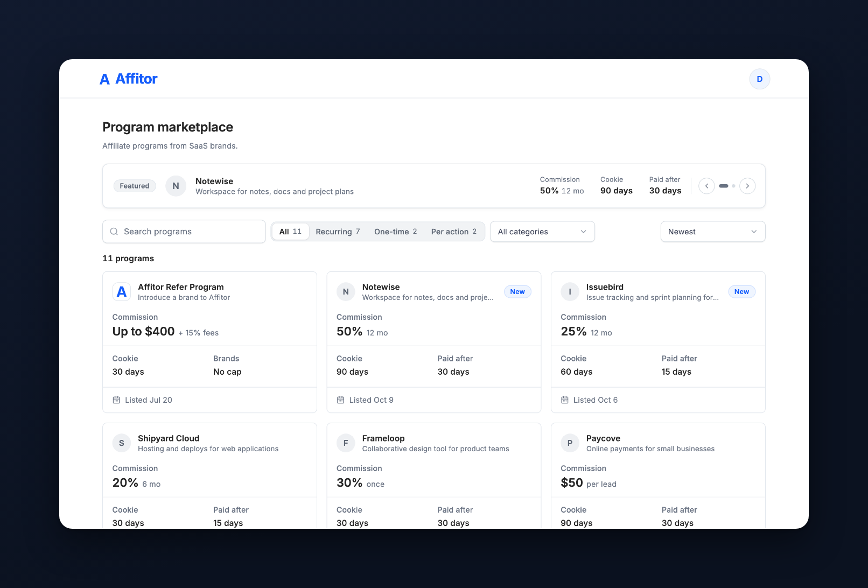Viewport: 868px width, 588px height.
Task: Open the D user avatar menu
Action: [x=760, y=79]
